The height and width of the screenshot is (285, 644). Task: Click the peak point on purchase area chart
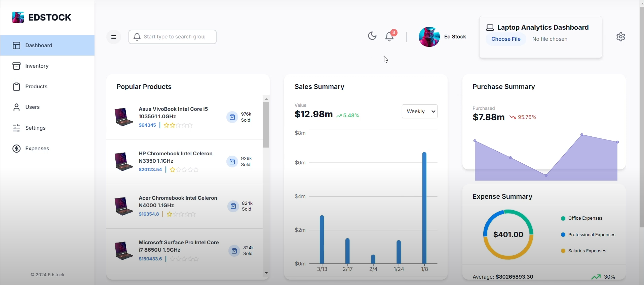(582, 135)
